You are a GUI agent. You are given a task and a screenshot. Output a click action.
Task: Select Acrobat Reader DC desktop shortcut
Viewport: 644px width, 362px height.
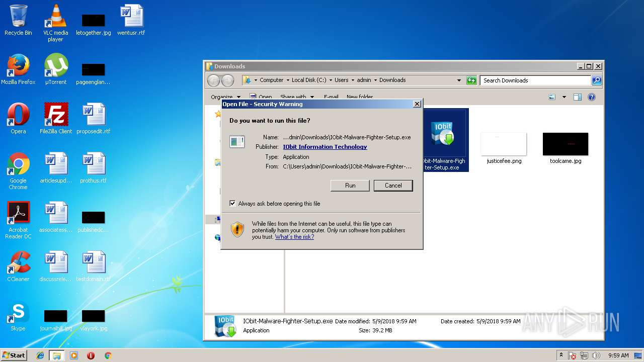(18, 220)
